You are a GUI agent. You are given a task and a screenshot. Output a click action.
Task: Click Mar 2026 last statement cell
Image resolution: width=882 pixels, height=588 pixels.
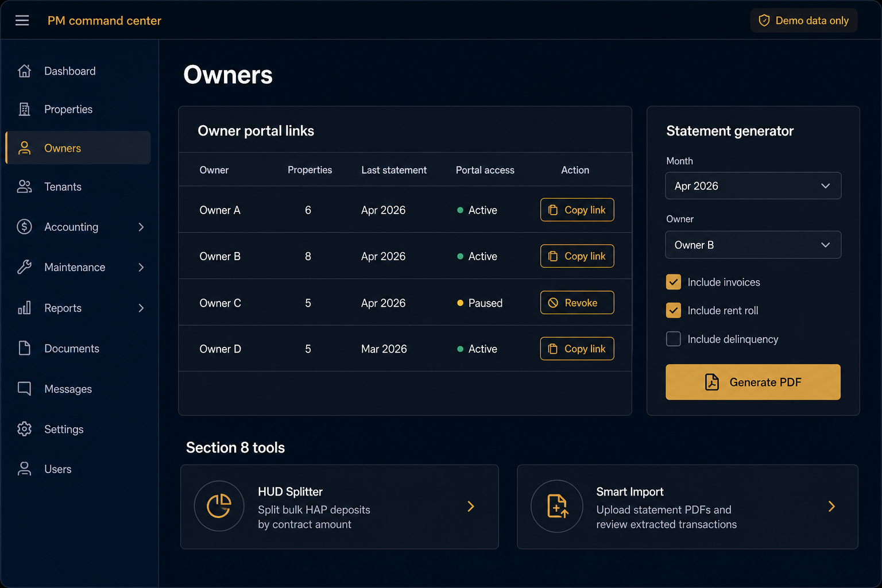point(384,349)
